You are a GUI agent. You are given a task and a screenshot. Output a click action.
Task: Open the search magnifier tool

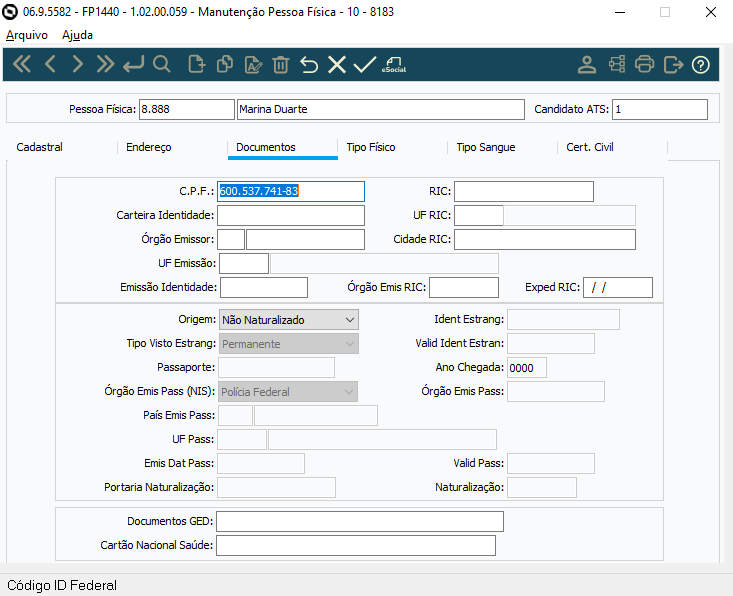161,65
